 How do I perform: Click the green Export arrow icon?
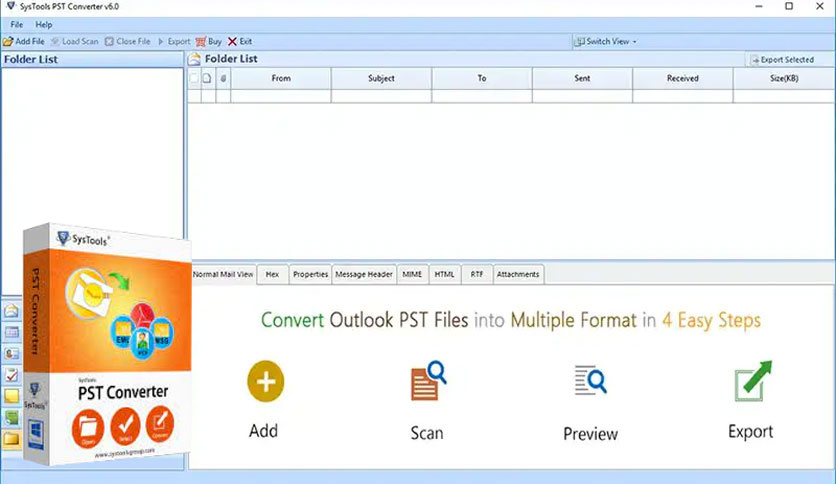753,381
